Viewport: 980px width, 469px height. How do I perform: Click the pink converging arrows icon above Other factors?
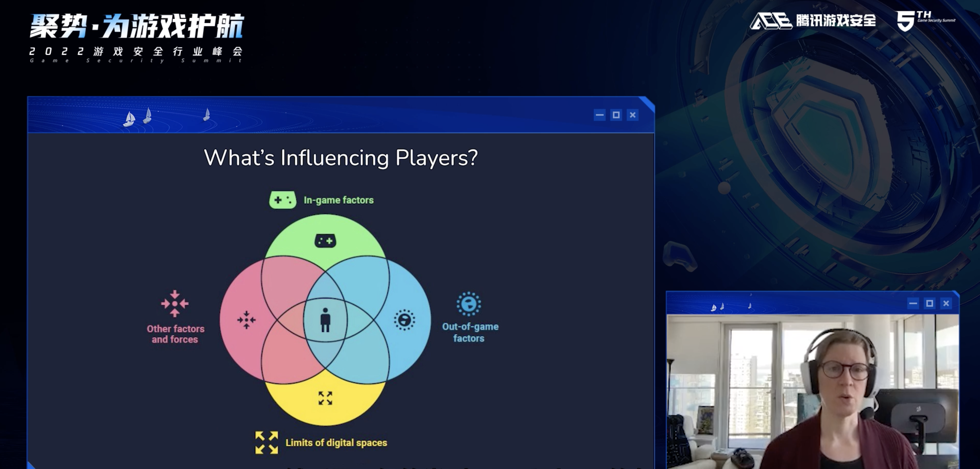[x=175, y=303]
